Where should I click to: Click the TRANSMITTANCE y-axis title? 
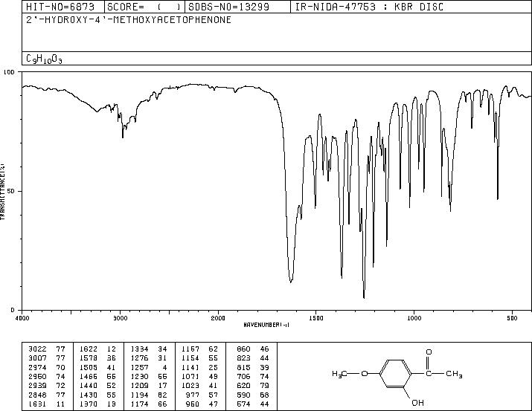click(2, 191)
